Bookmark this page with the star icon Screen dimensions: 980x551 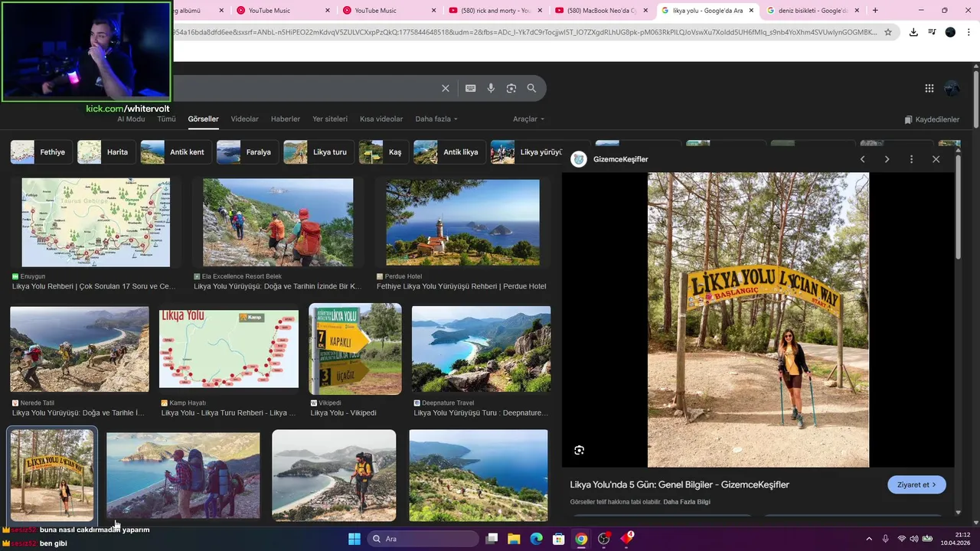tap(888, 32)
